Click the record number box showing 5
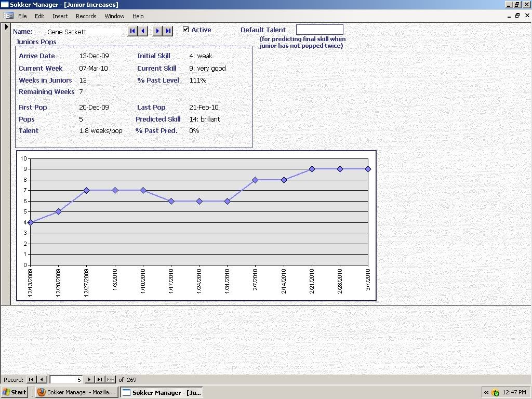 coord(65,380)
